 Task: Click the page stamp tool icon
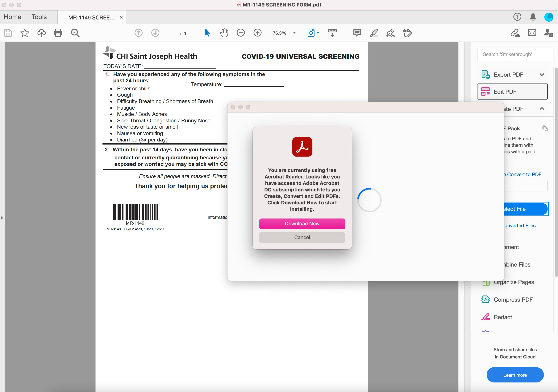point(407,33)
